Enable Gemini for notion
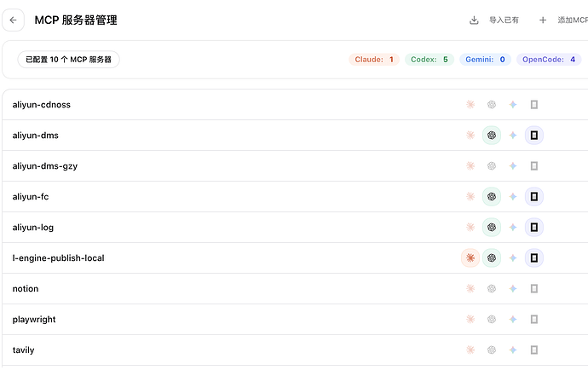Image resolution: width=588 pixels, height=376 pixels. tap(513, 288)
